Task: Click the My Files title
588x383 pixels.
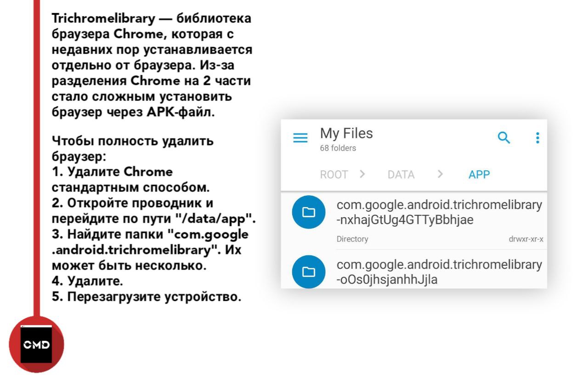Action: (346, 134)
